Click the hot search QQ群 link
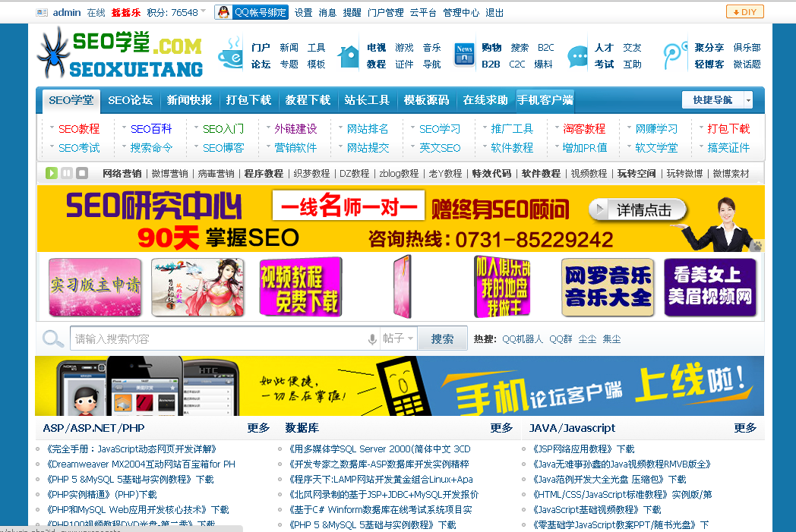This screenshot has width=796, height=532. [x=561, y=338]
